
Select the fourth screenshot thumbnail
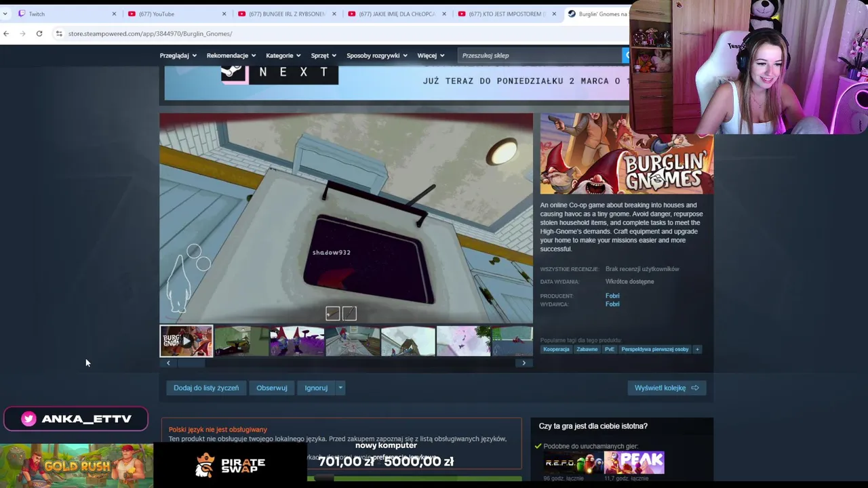pyautogui.click(x=353, y=341)
